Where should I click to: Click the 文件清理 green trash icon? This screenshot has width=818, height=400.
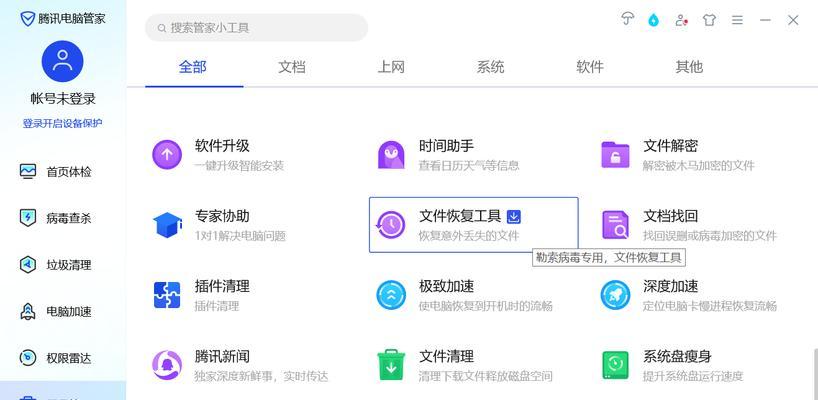click(391, 366)
